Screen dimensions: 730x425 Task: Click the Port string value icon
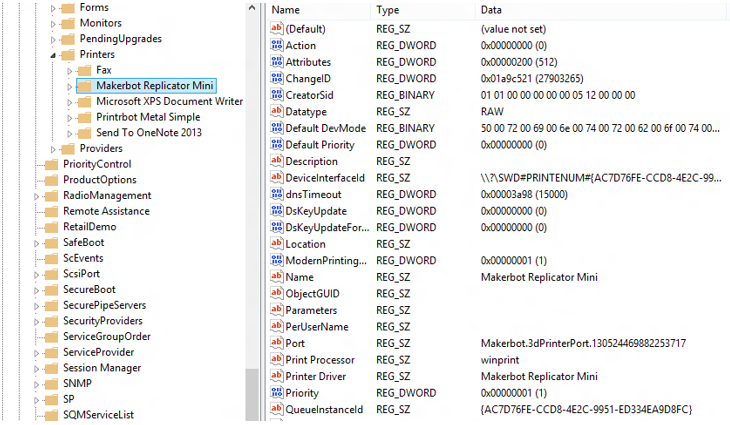pos(277,343)
